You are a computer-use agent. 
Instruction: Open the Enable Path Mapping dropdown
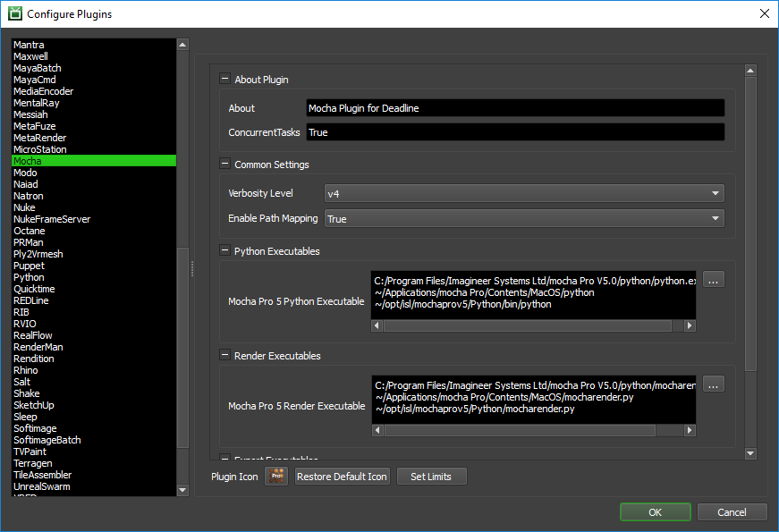click(523, 218)
